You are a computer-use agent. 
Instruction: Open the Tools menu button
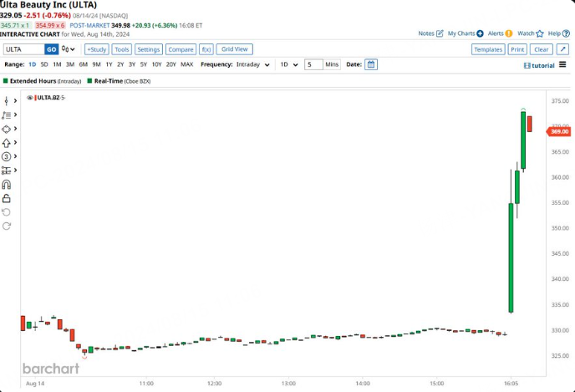(122, 49)
